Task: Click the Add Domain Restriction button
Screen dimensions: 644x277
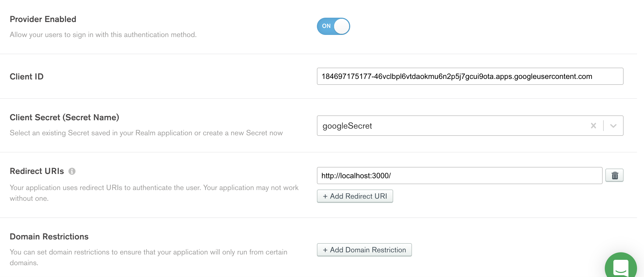Action: (364, 250)
